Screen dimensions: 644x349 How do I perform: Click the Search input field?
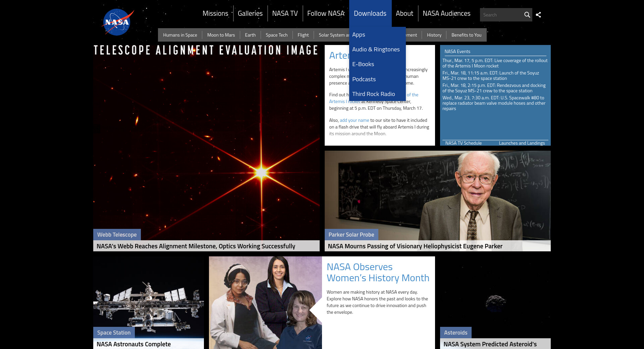[x=501, y=15]
